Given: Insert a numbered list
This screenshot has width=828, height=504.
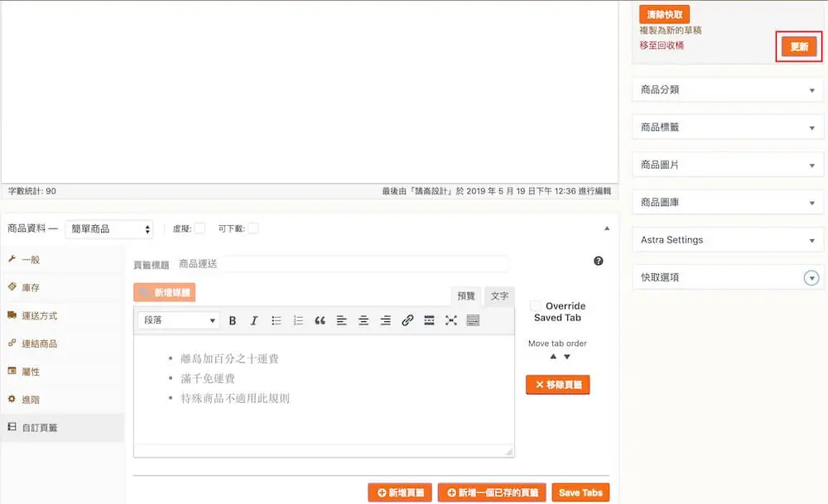Looking at the screenshot, I should pos(298,320).
